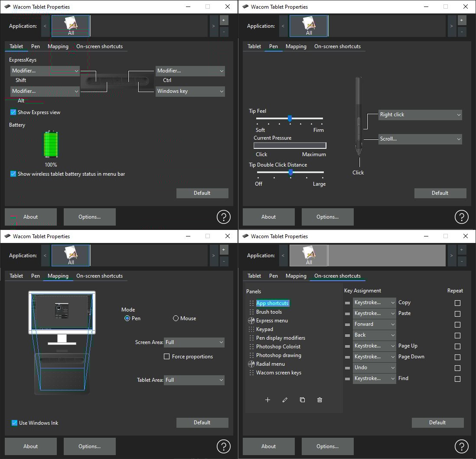Open help in the Mapping Mode window
The width and height of the screenshot is (476, 459).
tap(223, 446)
